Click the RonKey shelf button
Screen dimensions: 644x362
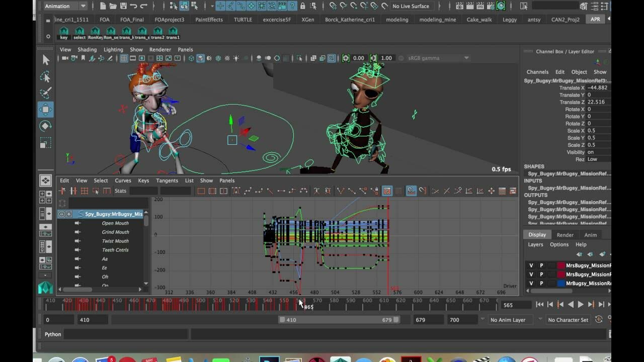point(95,33)
